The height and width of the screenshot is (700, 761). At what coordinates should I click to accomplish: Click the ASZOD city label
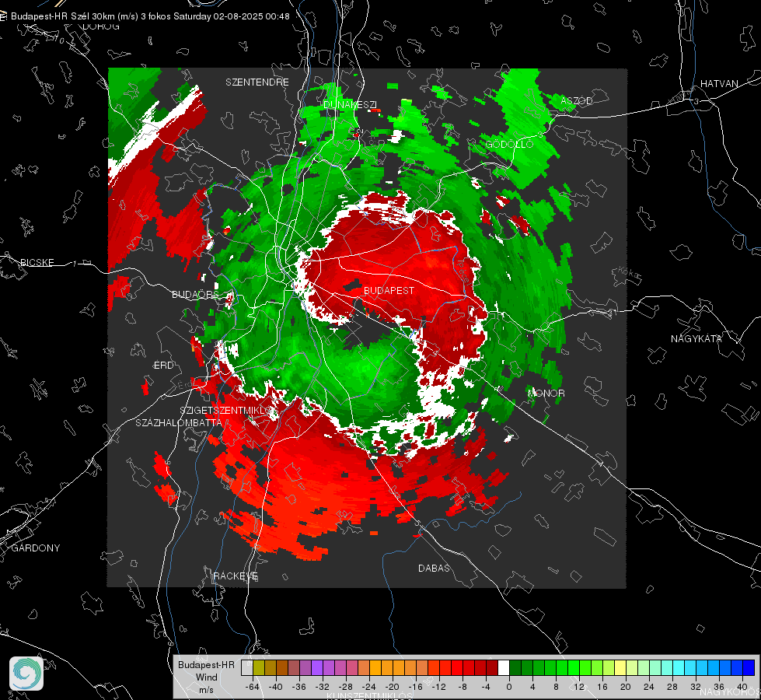click(x=577, y=100)
